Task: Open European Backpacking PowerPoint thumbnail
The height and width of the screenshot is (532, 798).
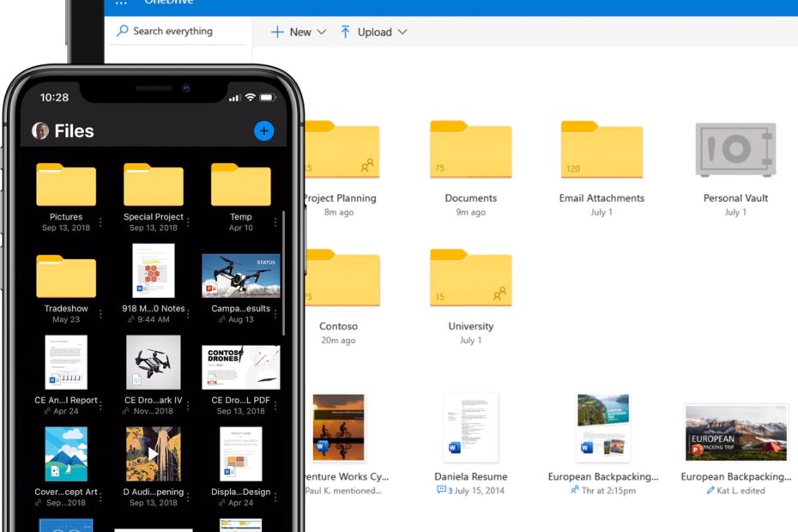Action: point(736,432)
